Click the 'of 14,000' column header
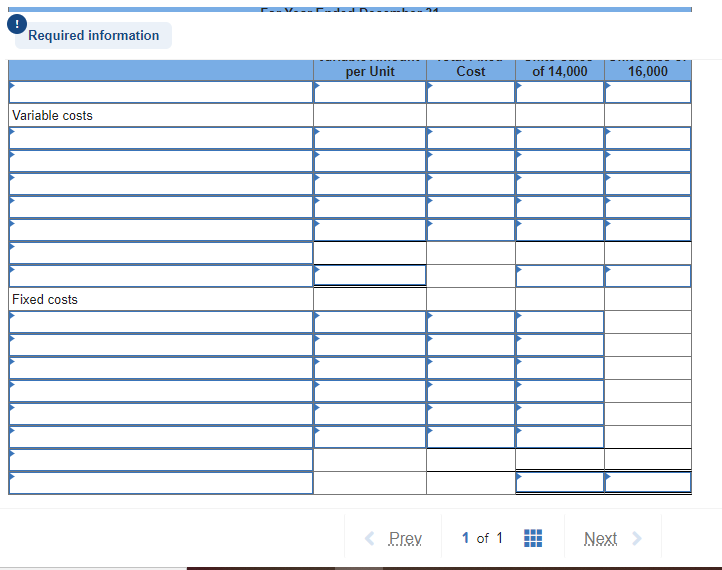 point(559,71)
